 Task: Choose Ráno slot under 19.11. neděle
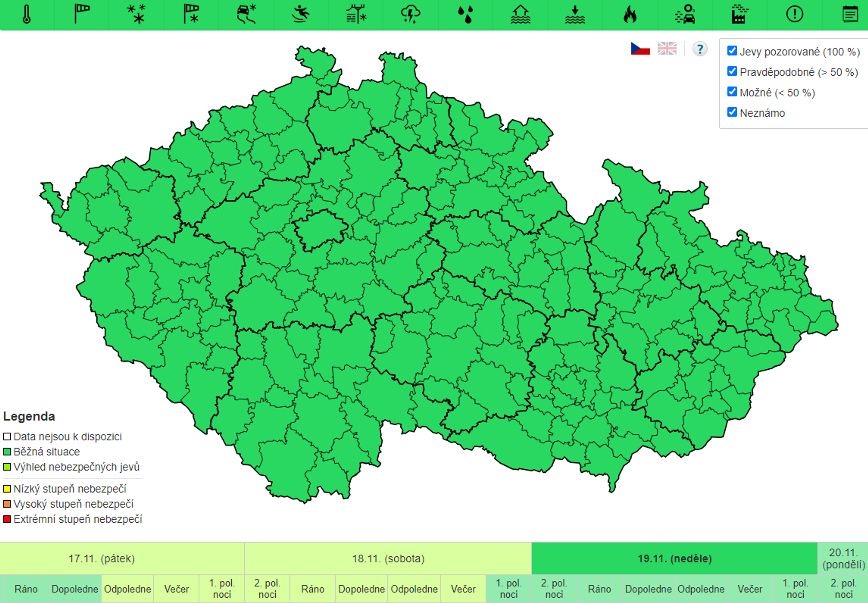tap(599, 589)
